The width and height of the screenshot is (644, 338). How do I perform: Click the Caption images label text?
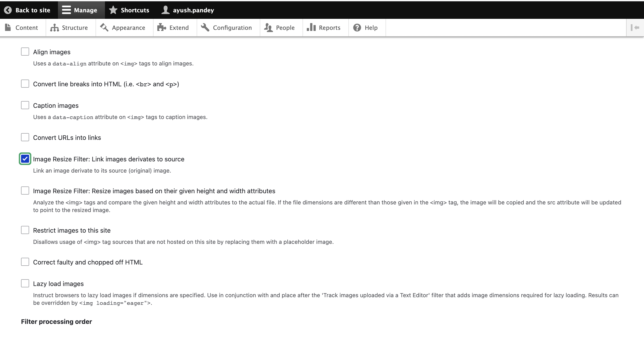click(56, 106)
